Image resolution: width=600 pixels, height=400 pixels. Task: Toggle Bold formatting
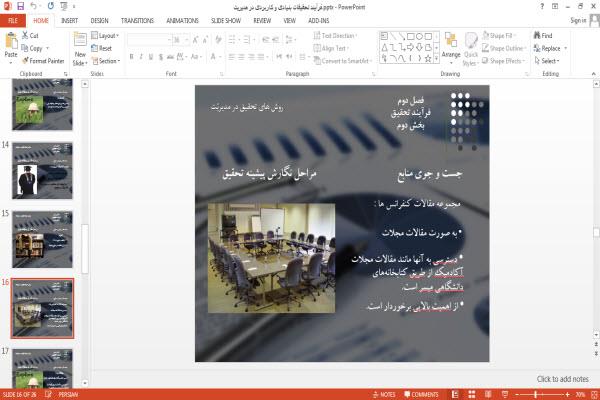tap(131, 57)
